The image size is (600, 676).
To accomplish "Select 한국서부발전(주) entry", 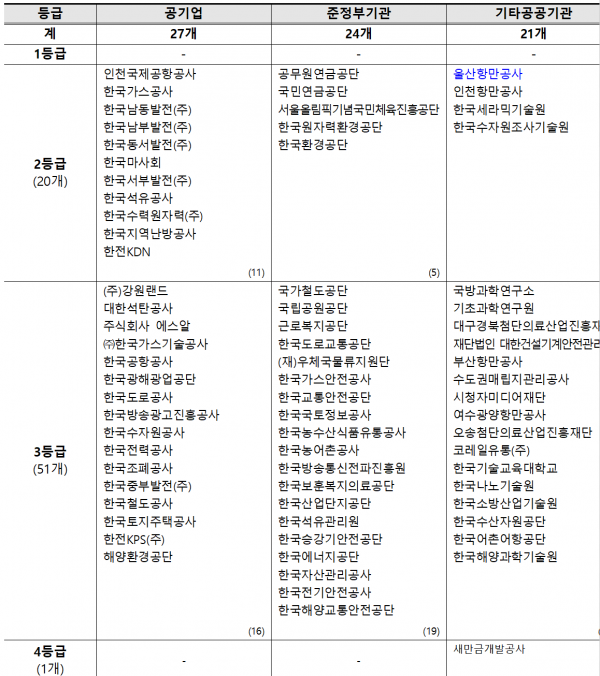I will [x=147, y=180].
